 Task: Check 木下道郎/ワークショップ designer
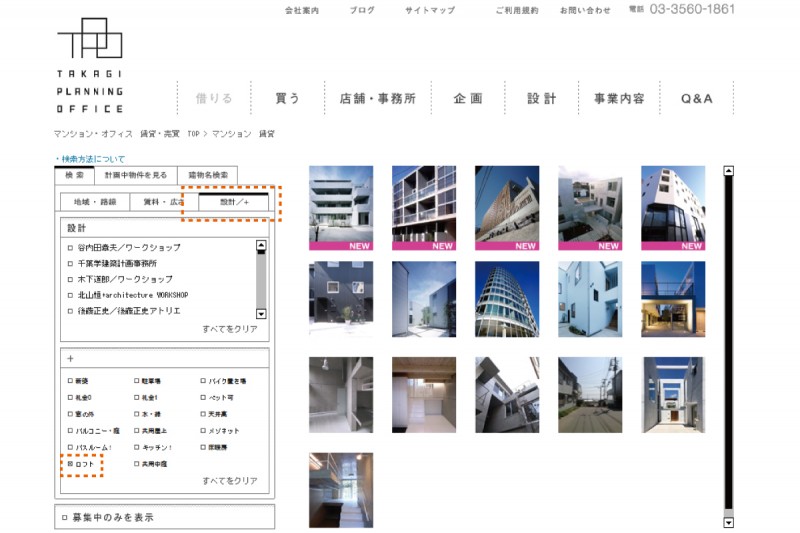point(70,280)
